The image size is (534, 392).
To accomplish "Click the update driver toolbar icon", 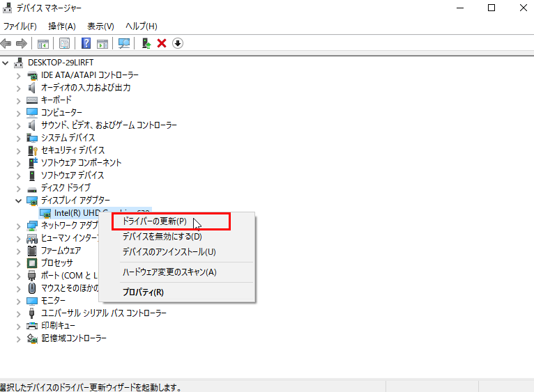I will point(146,43).
